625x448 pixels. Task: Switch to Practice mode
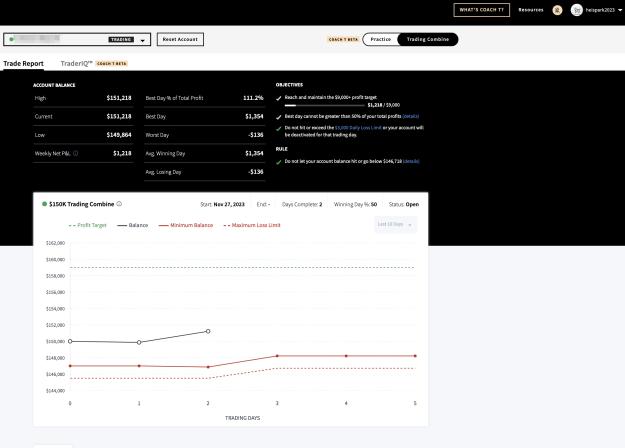coord(381,39)
